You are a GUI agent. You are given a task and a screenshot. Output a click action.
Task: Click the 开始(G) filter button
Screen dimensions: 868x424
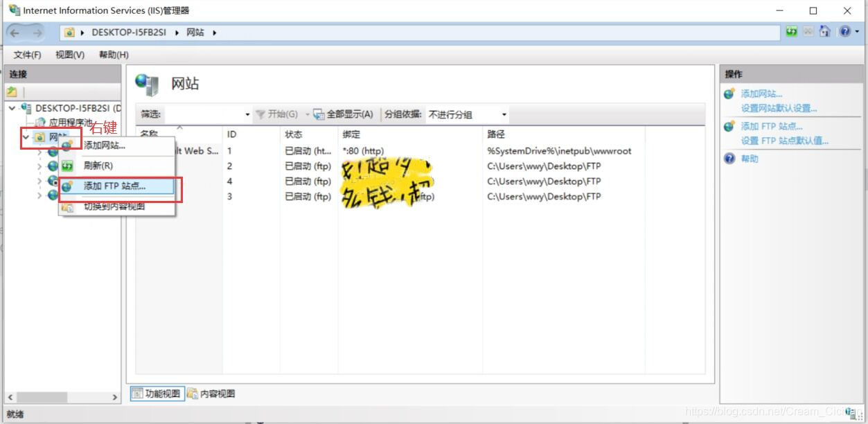(276, 114)
